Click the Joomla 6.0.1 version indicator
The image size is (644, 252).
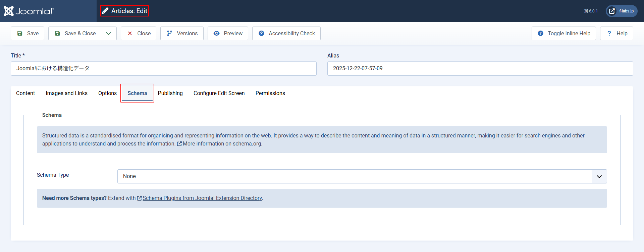pos(591,11)
